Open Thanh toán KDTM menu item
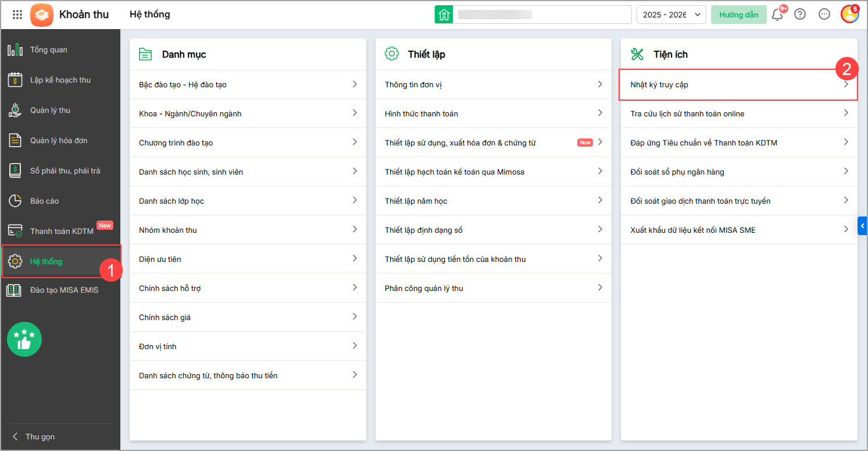Viewport: 868px width, 451px height. pyautogui.click(x=60, y=231)
